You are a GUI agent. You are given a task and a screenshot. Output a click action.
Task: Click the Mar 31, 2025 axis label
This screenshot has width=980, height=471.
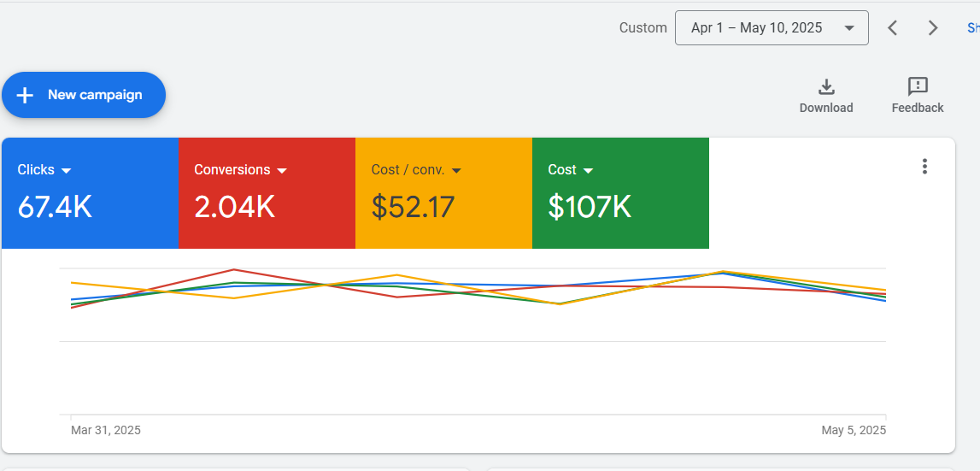[x=106, y=430]
